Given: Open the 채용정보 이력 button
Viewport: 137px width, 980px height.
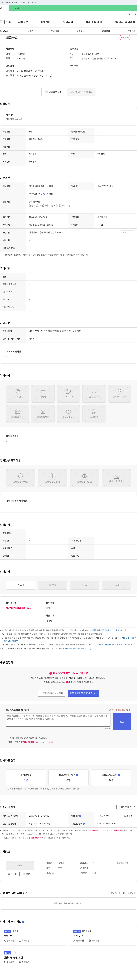Looking at the screenshot, I should pos(123,863).
